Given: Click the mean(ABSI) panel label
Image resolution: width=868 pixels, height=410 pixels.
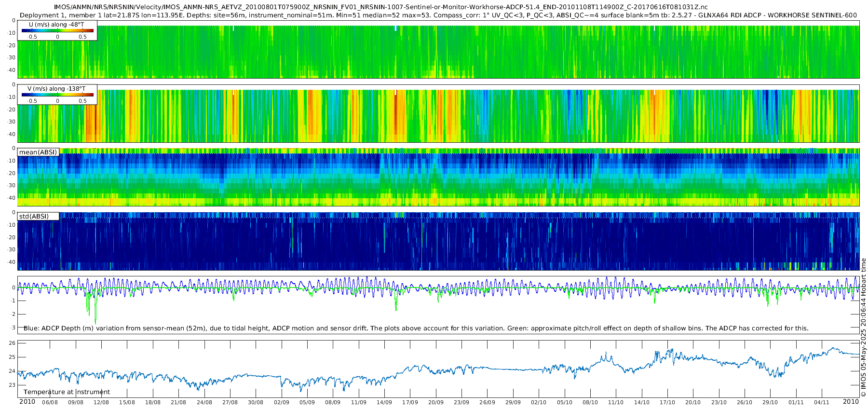Looking at the screenshot, I should pos(38,152).
